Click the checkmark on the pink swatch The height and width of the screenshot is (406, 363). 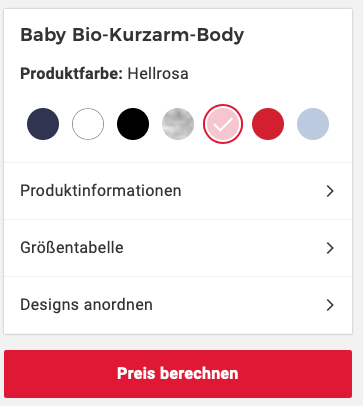[223, 124]
